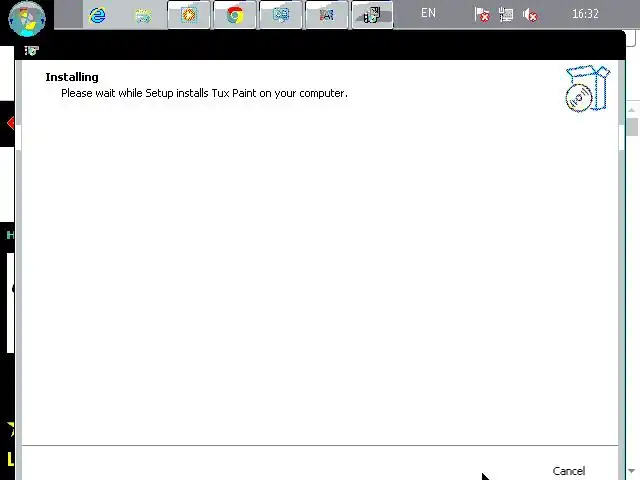Launch Internet Explorer from the taskbar
This screenshot has width=640, height=480.
[97, 16]
